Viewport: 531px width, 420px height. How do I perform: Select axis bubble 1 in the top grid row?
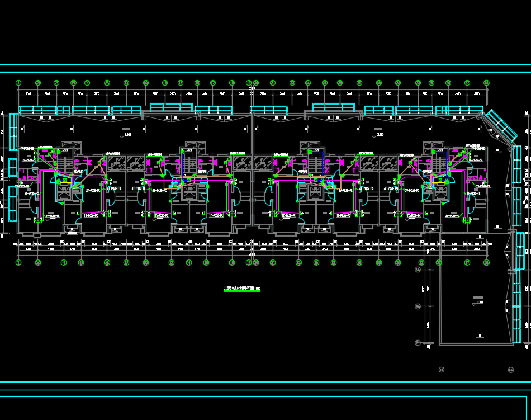18,83
